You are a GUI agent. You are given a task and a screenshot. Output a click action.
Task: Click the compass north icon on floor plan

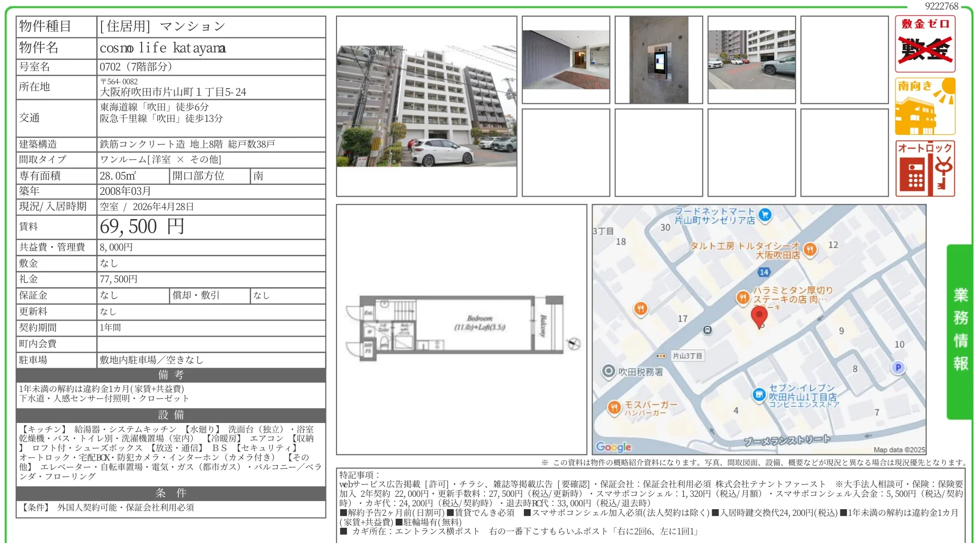coord(574,343)
